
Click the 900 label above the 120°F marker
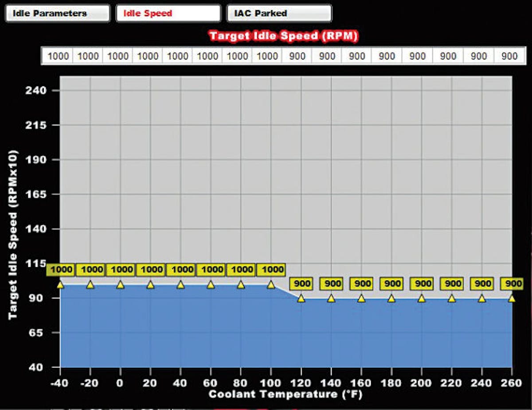click(x=302, y=284)
